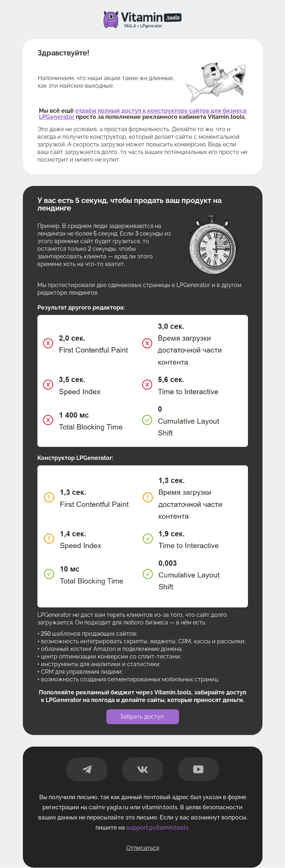Click red cross icon beside 5,6 сек. Time to Interactive
The image size is (285, 868).
[x=147, y=385]
